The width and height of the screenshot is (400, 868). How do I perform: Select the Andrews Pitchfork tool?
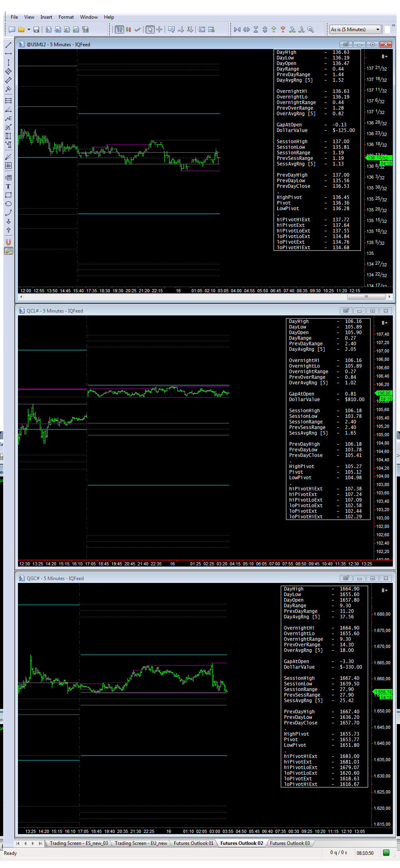[x=8, y=89]
